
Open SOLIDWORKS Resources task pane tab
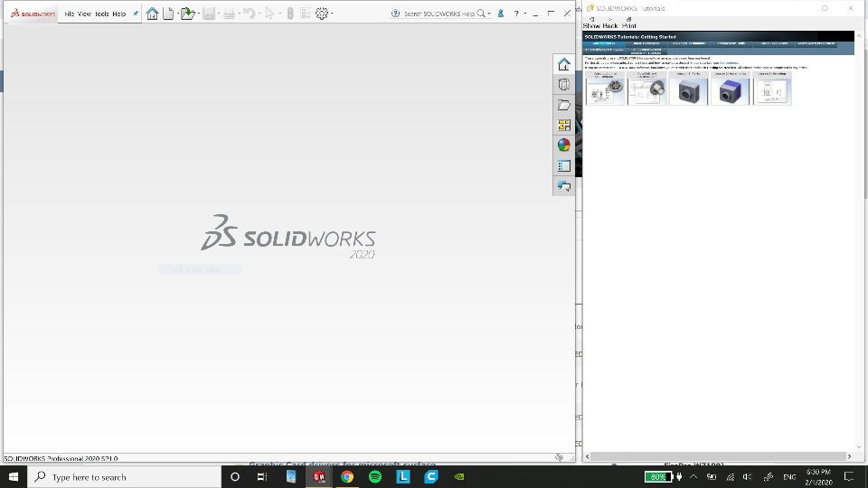(564, 64)
